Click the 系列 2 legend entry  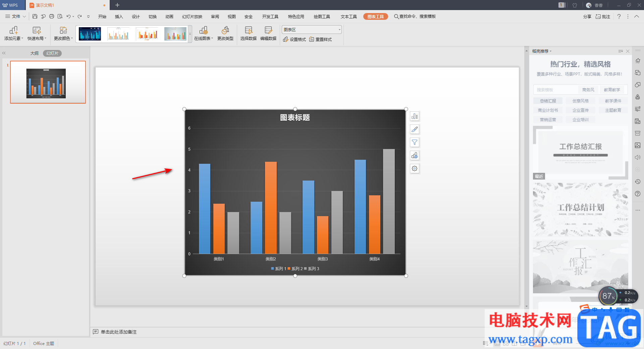(295, 269)
